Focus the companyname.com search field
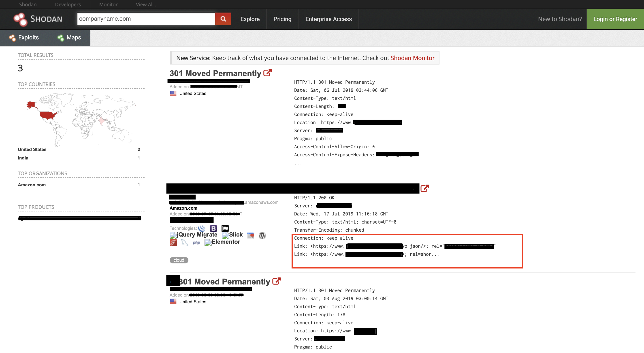This screenshot has width=644, height=353. pyautogui.click(x=146, y=19)
